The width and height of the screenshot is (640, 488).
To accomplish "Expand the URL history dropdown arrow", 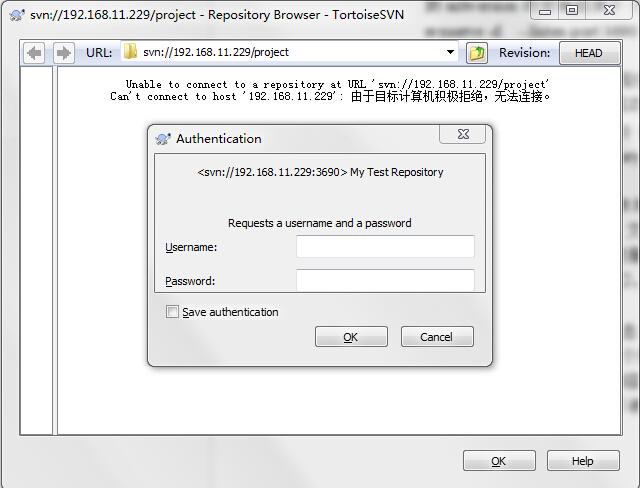I will 450,52.
